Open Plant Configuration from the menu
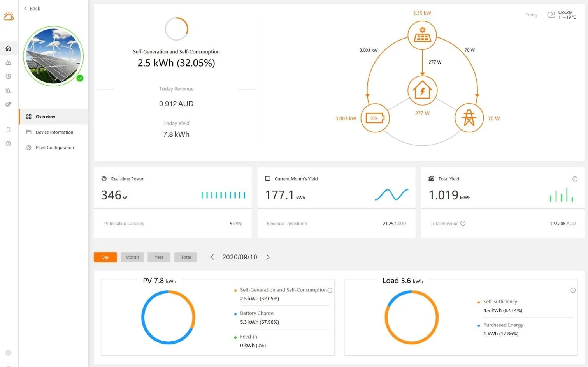588x367 pixels. pos(54,147)
